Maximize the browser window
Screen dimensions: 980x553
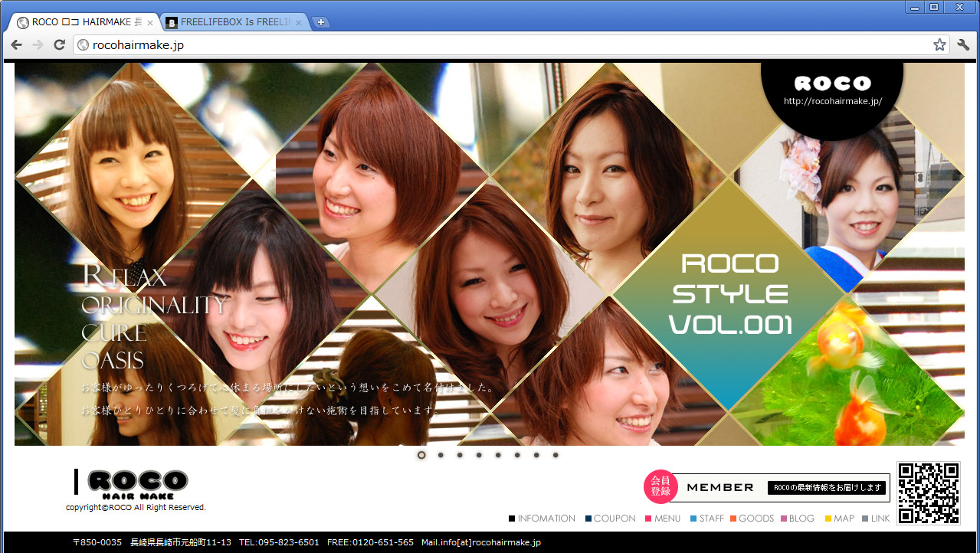[x=933, y=7]
